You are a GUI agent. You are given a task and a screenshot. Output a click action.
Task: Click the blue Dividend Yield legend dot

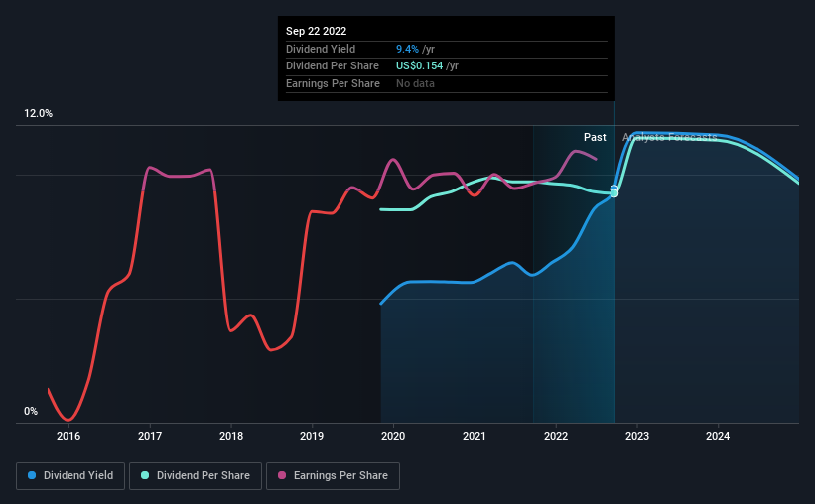pyautogui.click(x=32, y=475)
